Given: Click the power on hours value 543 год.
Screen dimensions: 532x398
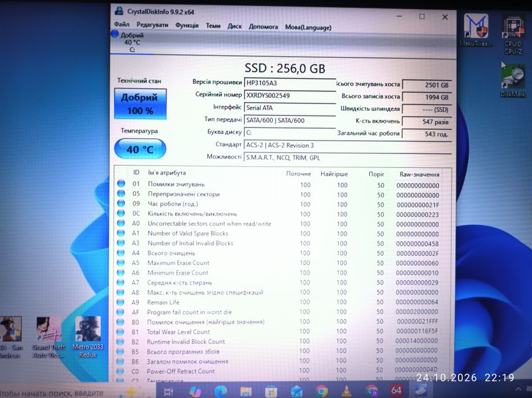Looking at the screenshot, I should [427, 134].
